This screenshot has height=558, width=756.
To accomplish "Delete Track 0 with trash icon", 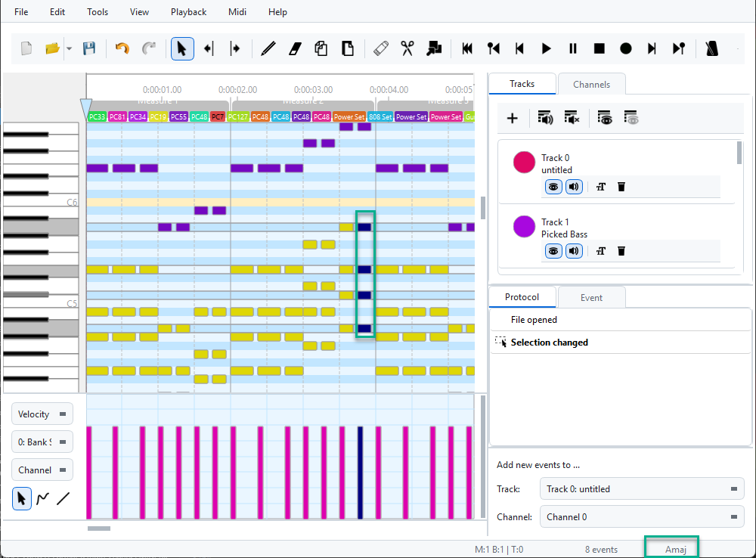I will tap(621, 187).
